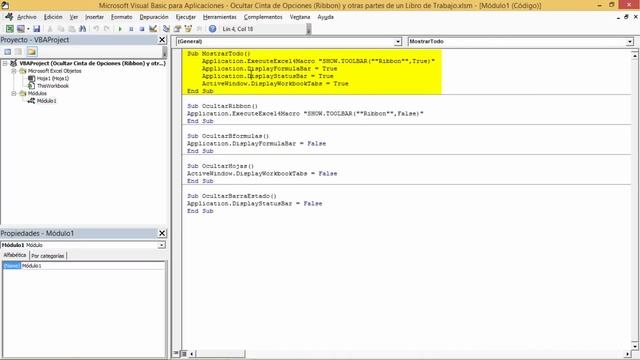Select Hoja1 (Hoja1) in the project tree
The width and height of the screenshot is (640, 360).
[x=53, y=78]
